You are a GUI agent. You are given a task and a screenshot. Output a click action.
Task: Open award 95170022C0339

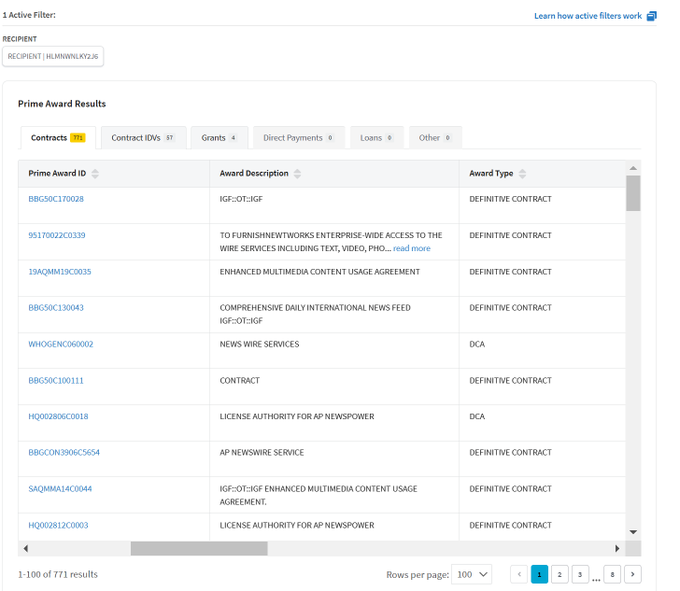click(57, 235)
